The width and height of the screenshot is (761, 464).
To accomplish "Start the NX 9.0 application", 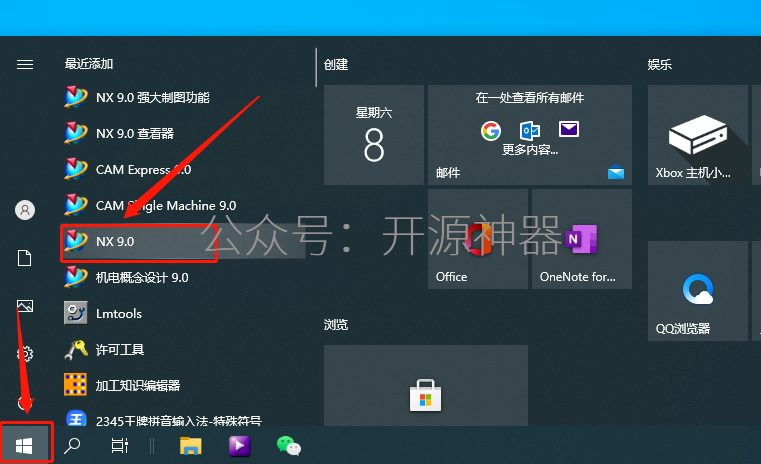I will 184,241.
